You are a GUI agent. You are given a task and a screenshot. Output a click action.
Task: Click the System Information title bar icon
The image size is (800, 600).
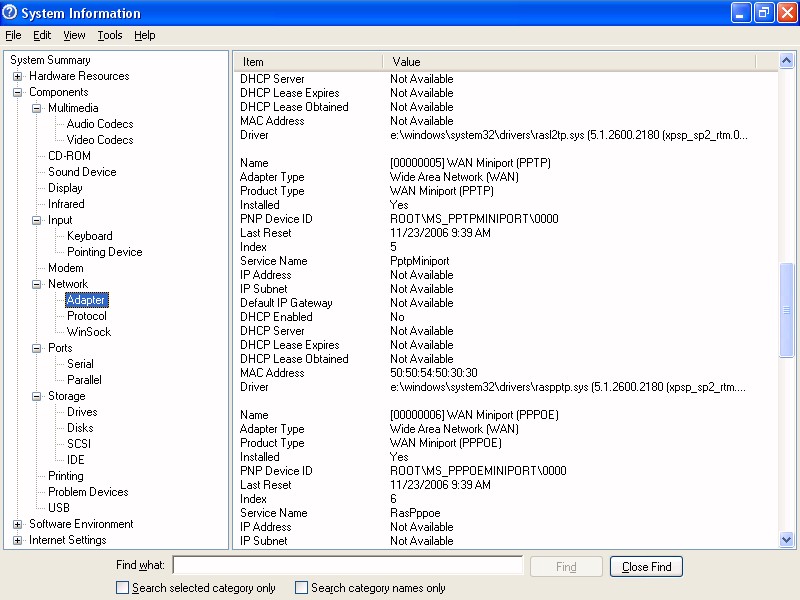click(11, 13)
